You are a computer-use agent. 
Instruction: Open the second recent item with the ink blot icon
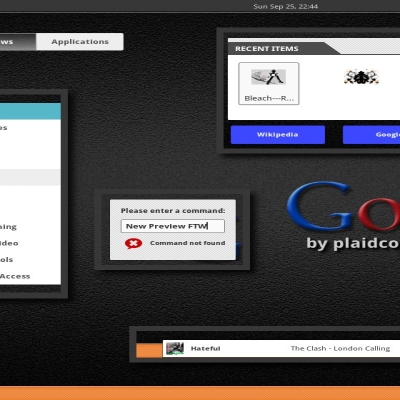[361, 77]
